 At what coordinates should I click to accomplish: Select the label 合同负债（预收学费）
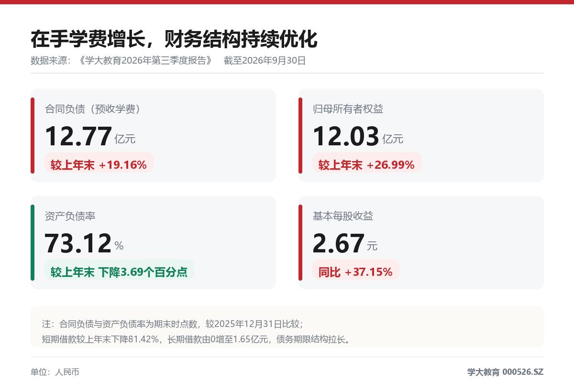click(93, 109)
